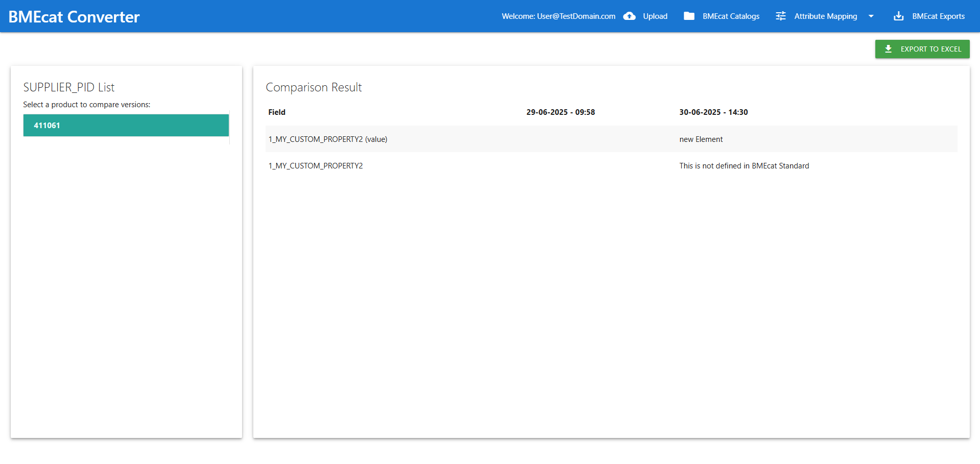The width and height of the screenshot is (980, 464).
Task: Click the Comparison Result heading
Action: pos(314,87)
